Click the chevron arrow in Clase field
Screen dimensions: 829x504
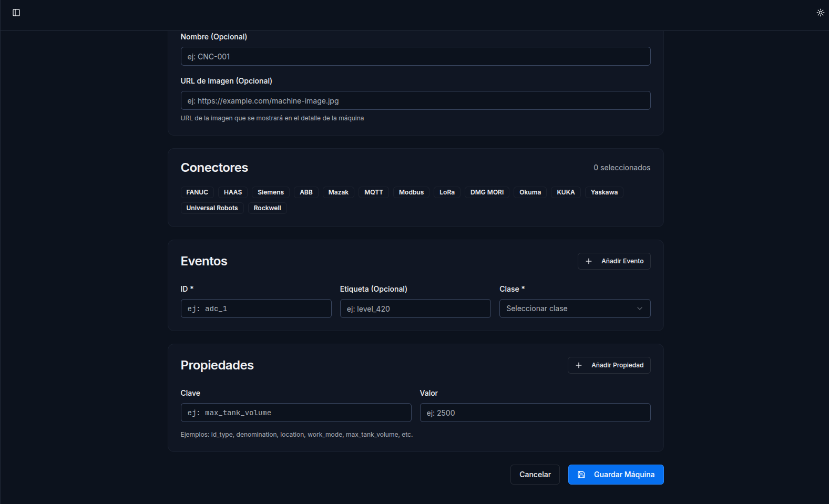tap(640, 308)
